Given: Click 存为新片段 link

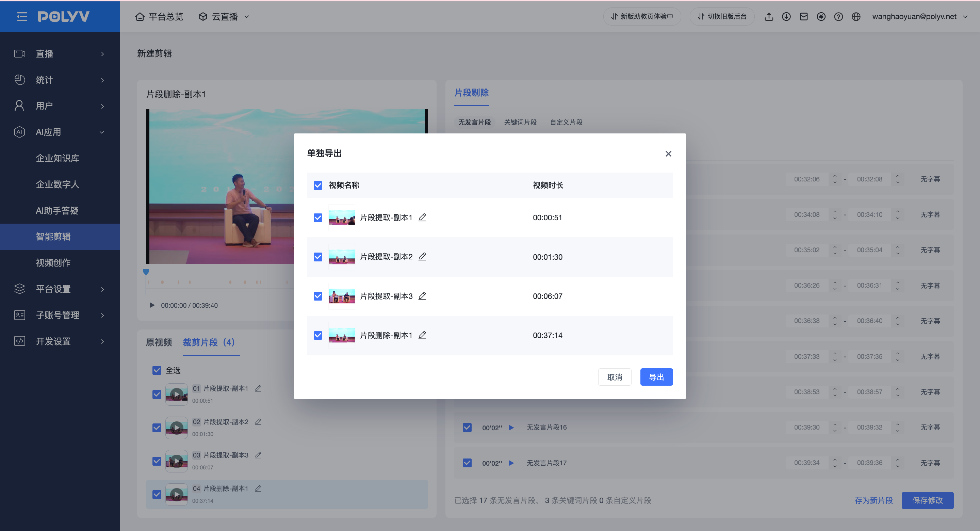Looking at the screenshot, I should 874,500.
